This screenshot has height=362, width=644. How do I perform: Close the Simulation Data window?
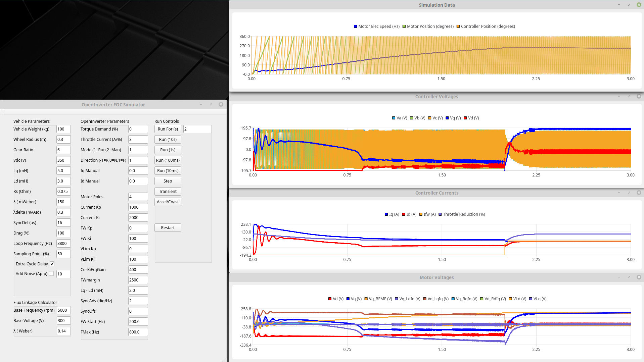[639, 5]
